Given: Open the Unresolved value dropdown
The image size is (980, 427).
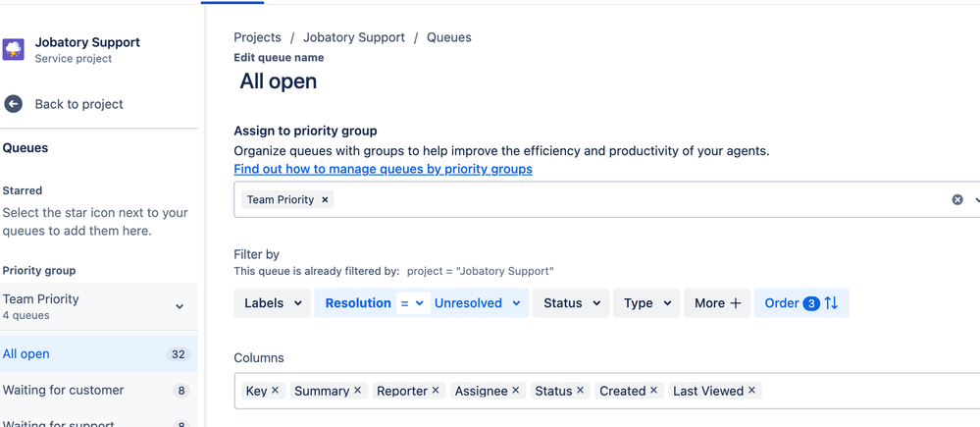Looking at the screenshot, I should 479,303.
